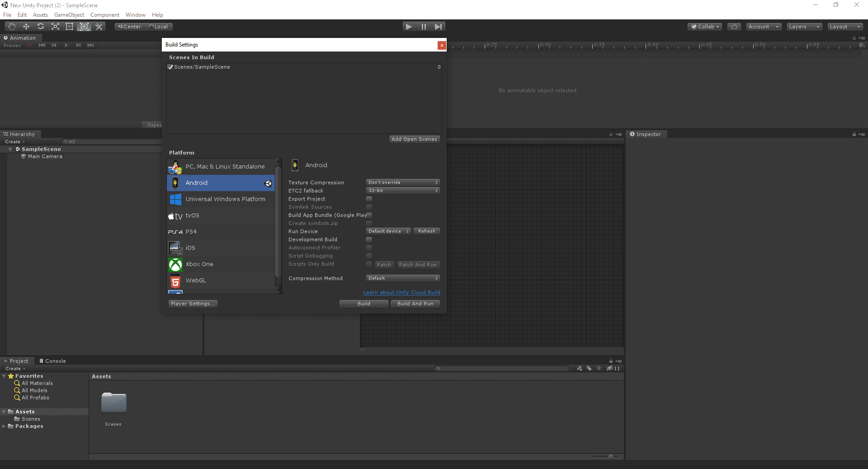Go to previous keyframe in Animation

click(x=54, y=45)
